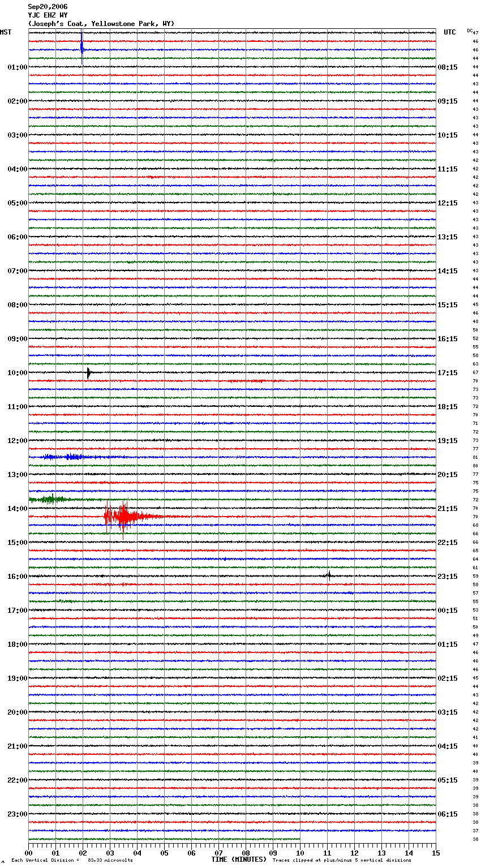This screenshot has height=868, width=481.
Task: Click the 12:00 MST time label
Action: (18, 441)
